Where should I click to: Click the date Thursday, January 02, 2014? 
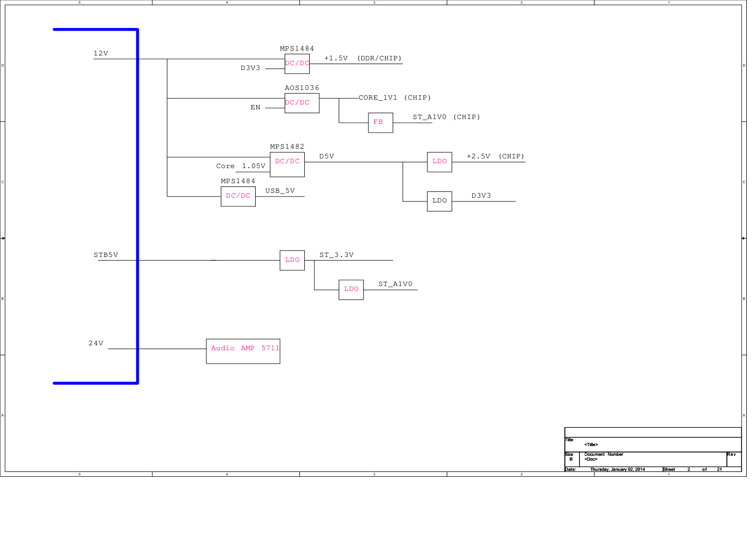click(x=618, y=469)
